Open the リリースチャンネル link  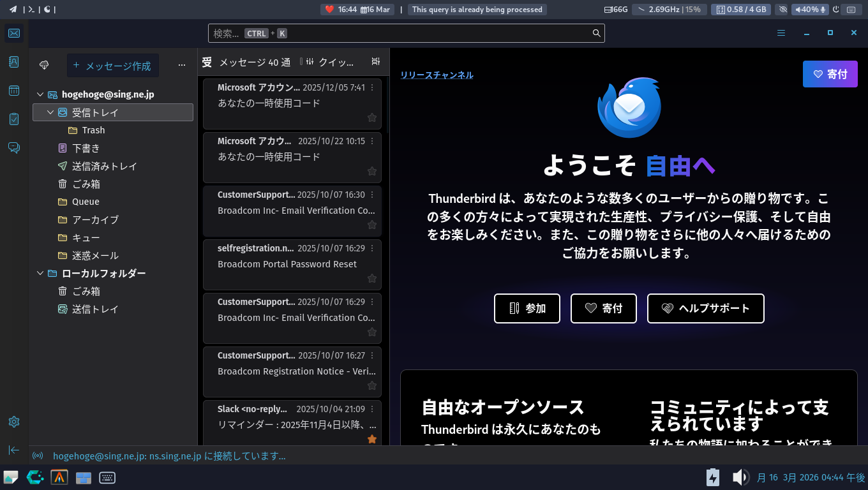click(437, 75)
